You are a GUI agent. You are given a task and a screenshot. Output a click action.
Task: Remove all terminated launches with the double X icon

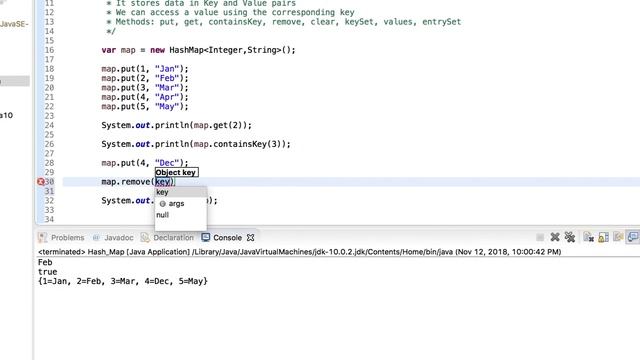tap(569, 237)
